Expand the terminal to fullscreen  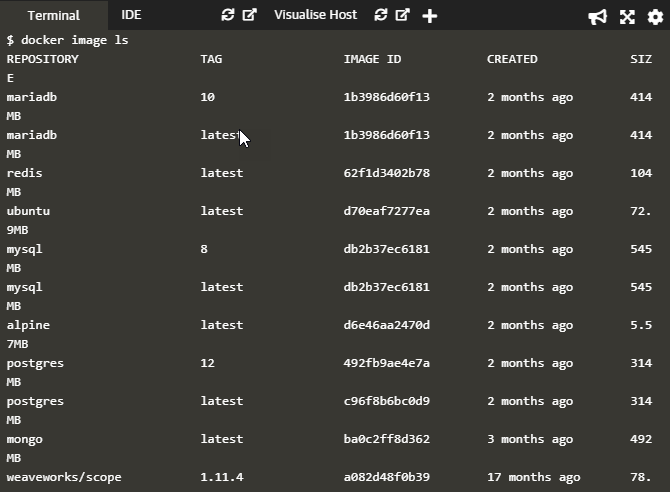pyautogui.click(x=627, y=16)
